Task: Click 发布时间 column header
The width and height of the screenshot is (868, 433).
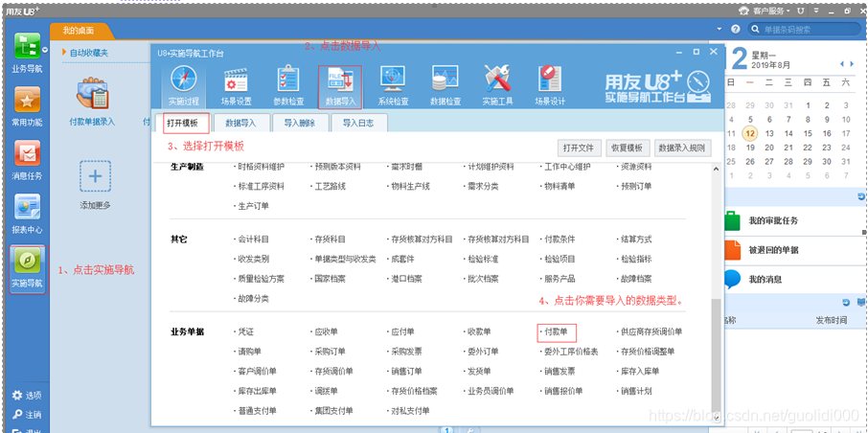Action: click(831, 320)
